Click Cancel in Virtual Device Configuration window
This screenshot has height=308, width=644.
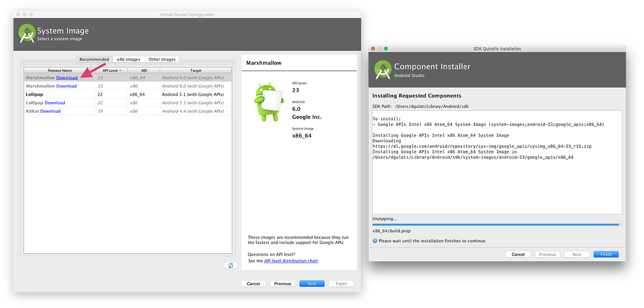[x=253, y=283]
